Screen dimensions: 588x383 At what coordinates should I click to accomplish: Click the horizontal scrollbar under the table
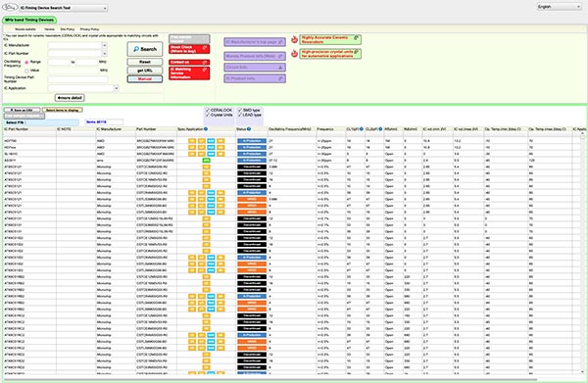pos(270,379)
